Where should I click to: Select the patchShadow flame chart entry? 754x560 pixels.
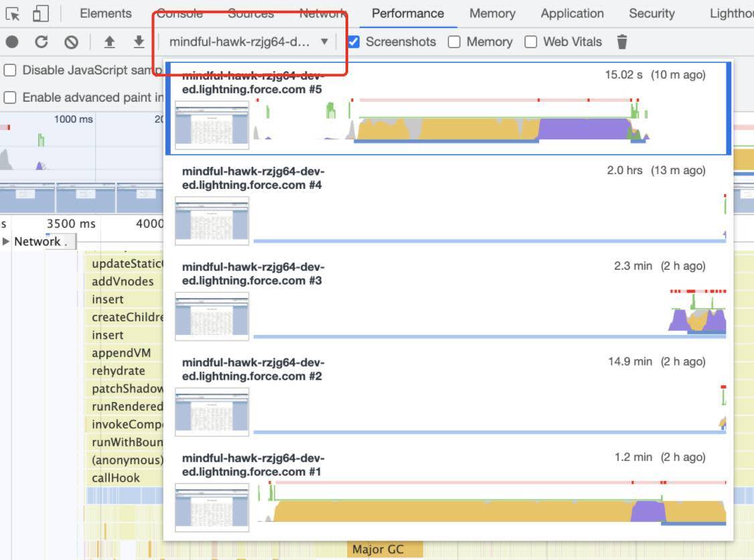tap(125, 389)
